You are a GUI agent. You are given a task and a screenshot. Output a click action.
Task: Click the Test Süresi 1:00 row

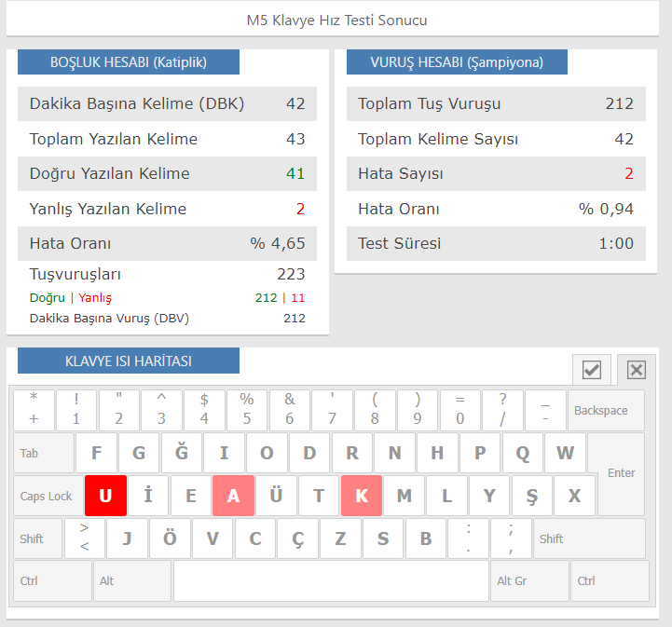tap(496, 243)
